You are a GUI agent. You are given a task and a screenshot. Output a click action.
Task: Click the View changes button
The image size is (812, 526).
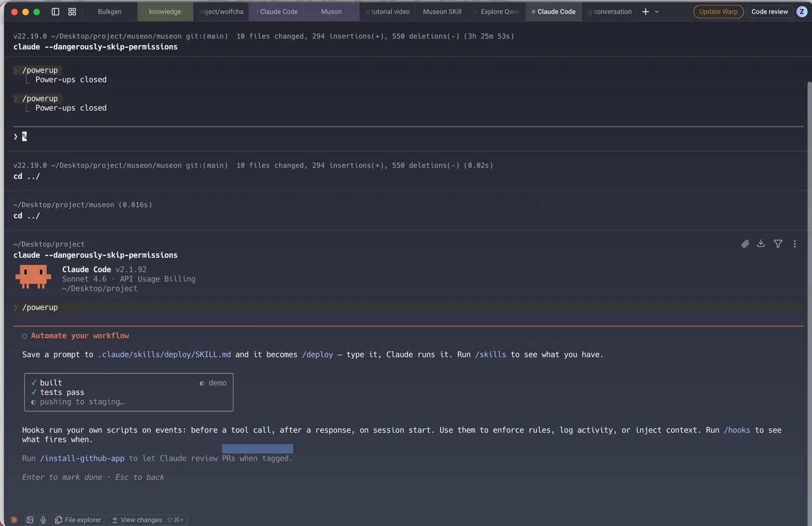click(148, 519)
